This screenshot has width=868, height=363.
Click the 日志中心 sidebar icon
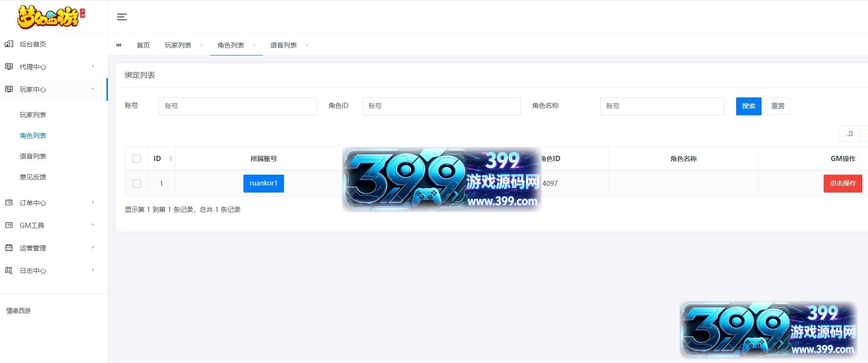tap(9, 271)
